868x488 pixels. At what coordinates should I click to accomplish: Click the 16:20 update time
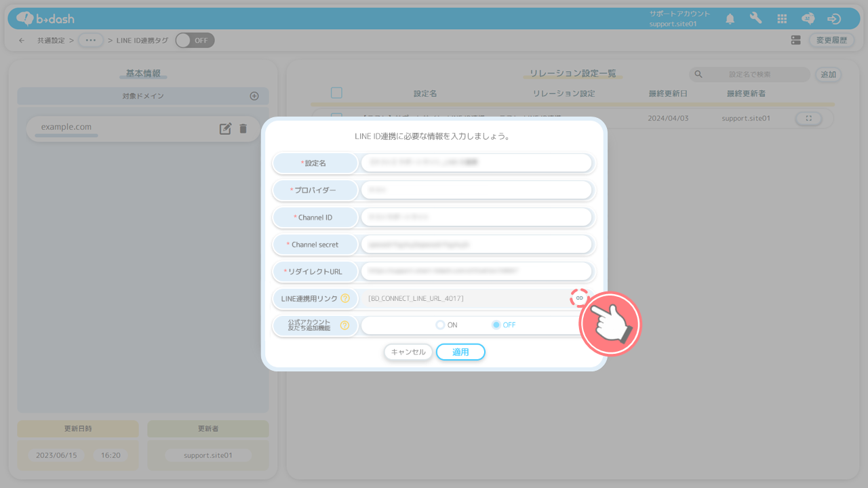(111, 455)
